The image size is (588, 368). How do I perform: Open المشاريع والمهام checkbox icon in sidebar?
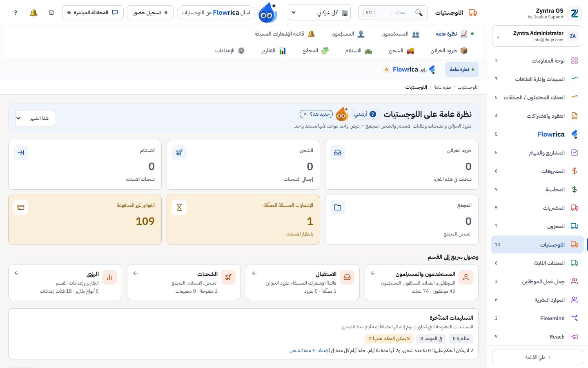click(575, 153)
